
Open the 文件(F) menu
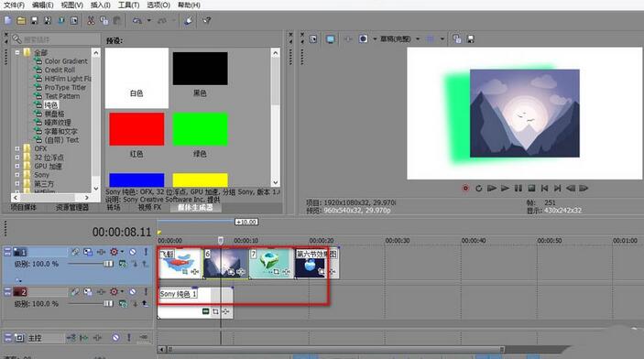click(x=14, y=5)
